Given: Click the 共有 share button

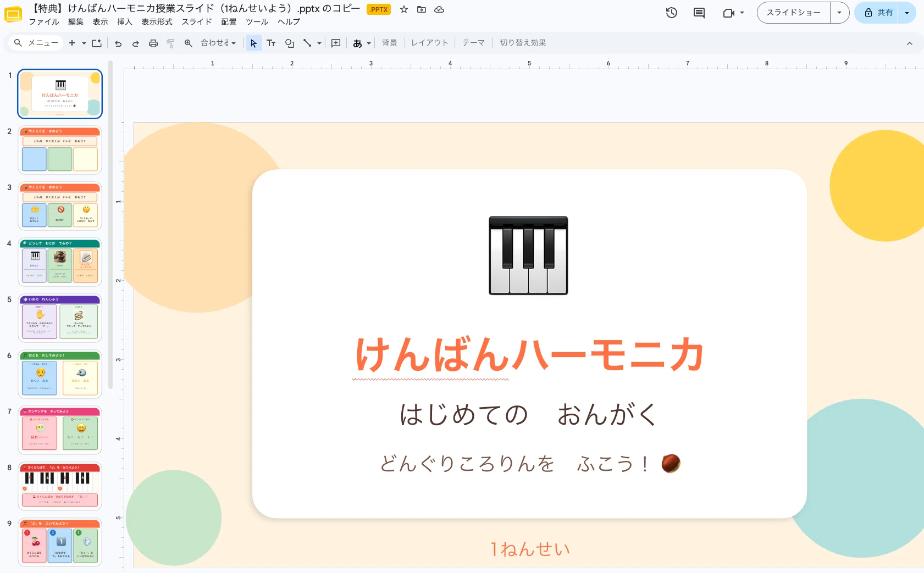Looking at the screenshot, I should tap(877, 13).
